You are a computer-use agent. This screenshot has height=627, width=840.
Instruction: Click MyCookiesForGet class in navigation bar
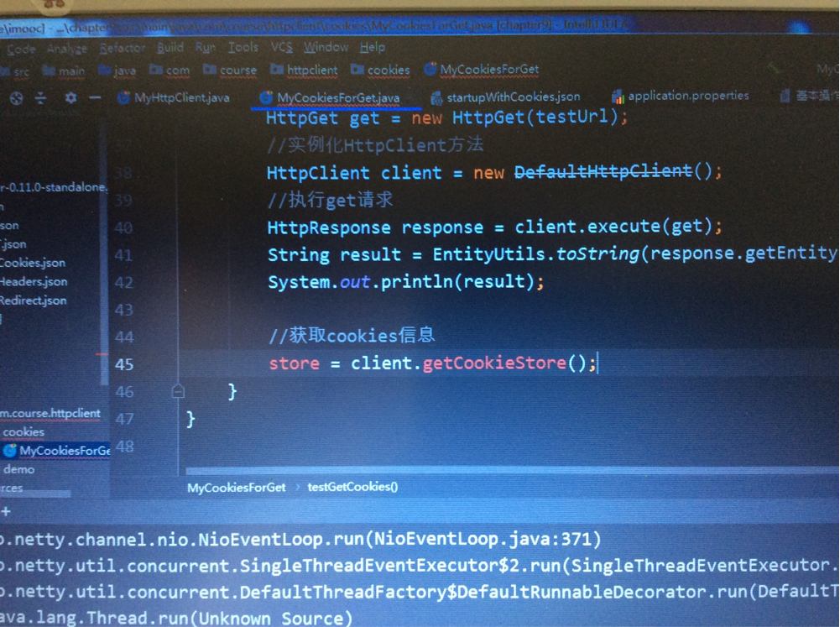(x=481, y=69)
